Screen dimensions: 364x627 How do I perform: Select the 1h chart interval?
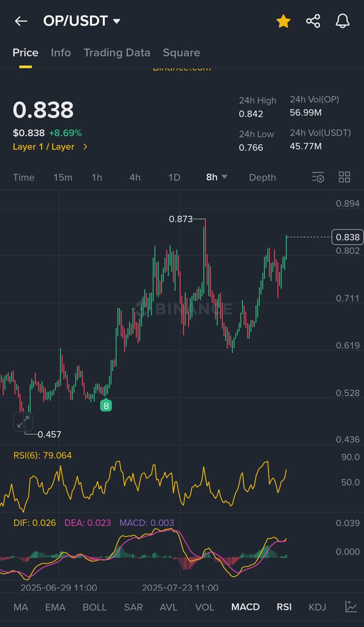coord(97,178)
